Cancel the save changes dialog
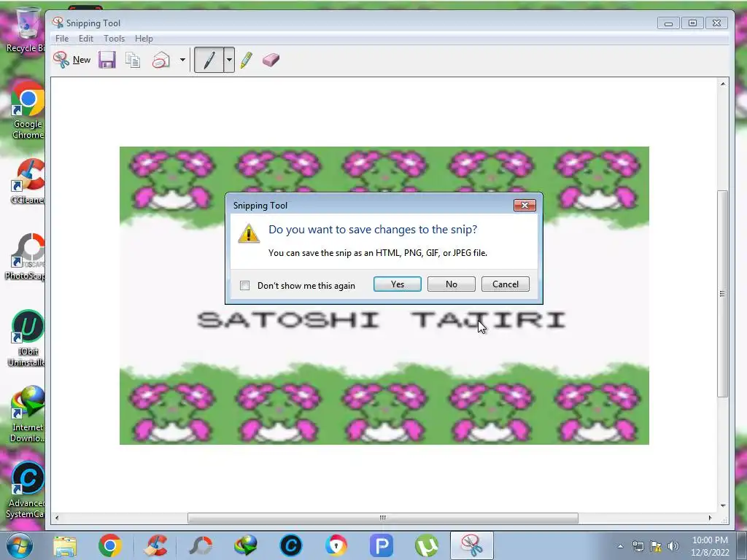747x560 pixels. [x=505, y=284]
